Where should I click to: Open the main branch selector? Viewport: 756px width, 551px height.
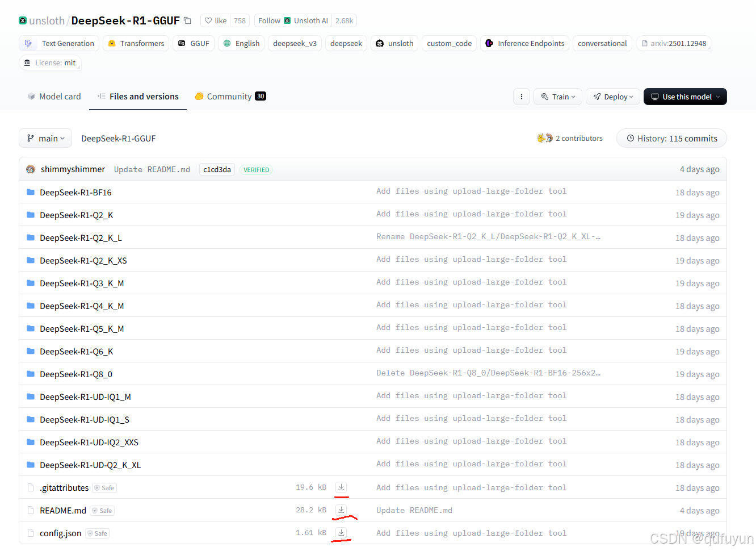[x=45, y=139]
